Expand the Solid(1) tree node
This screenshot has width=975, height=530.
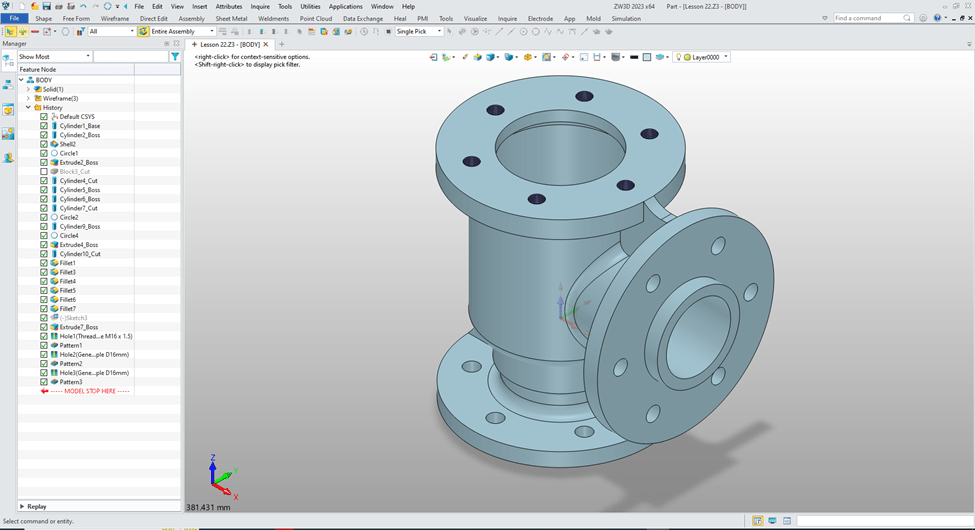click(28, 89)
